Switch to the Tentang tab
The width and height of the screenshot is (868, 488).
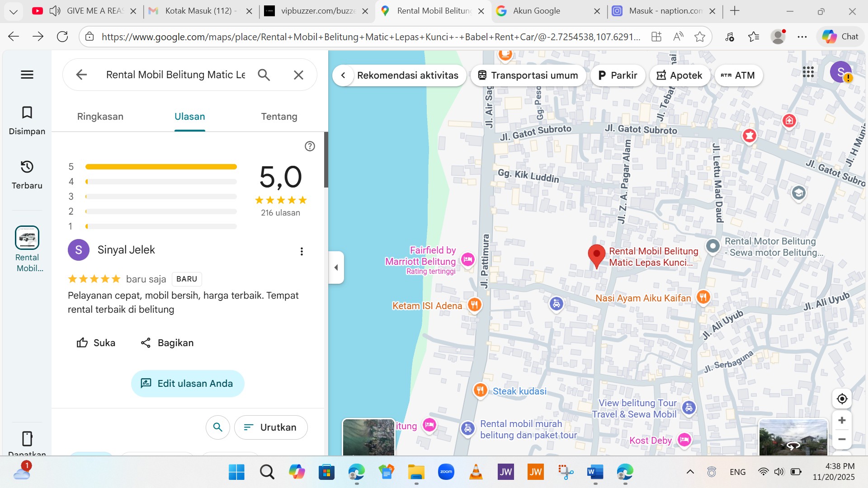(279, 117)
